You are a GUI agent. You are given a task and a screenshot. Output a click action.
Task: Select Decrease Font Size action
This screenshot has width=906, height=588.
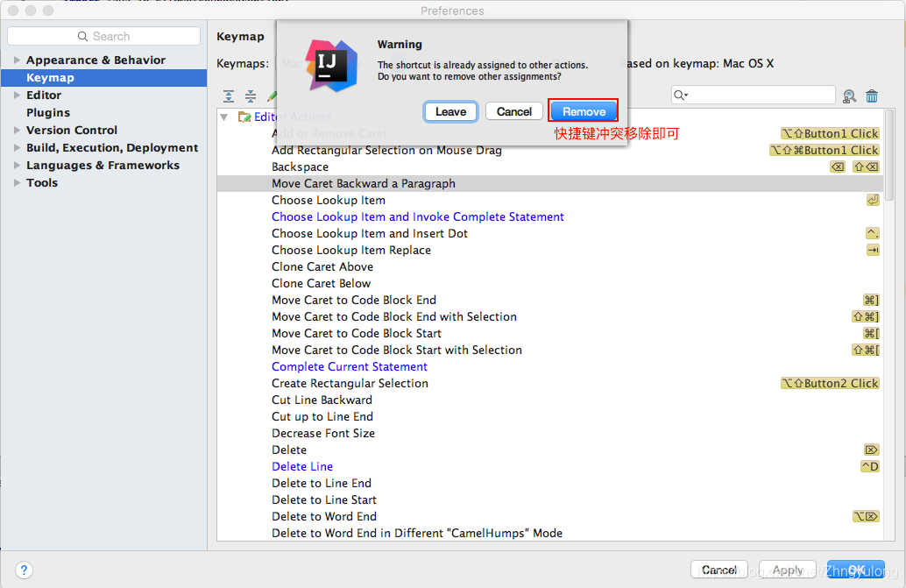323,434
